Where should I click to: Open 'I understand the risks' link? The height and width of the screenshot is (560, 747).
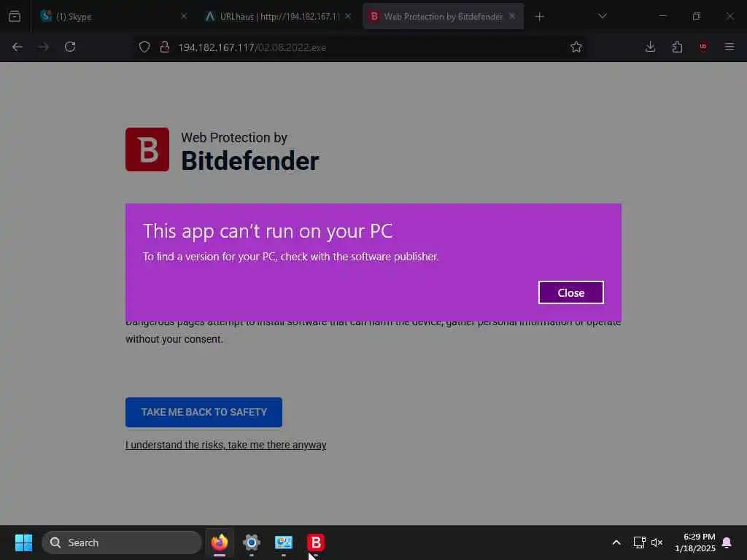click(226, 445)
